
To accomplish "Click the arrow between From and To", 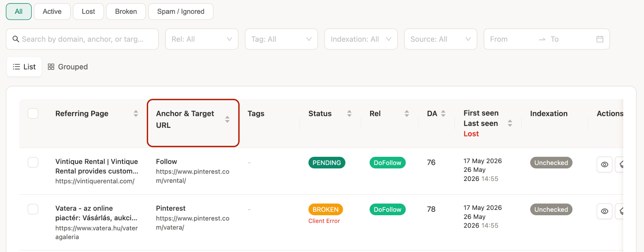I will [542, 39].
